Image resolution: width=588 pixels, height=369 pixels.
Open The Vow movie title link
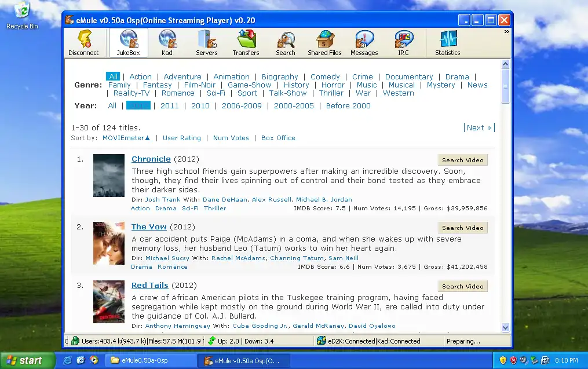point(149,226)
